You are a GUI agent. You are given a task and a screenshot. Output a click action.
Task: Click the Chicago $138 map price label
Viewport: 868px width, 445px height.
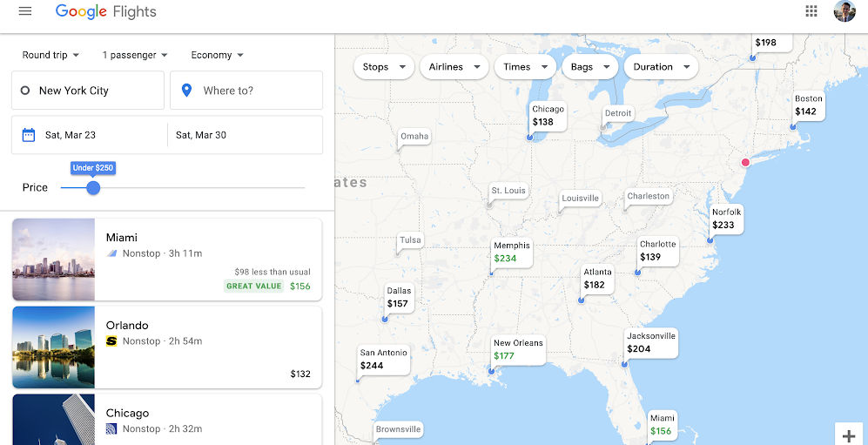coord(548,116)
